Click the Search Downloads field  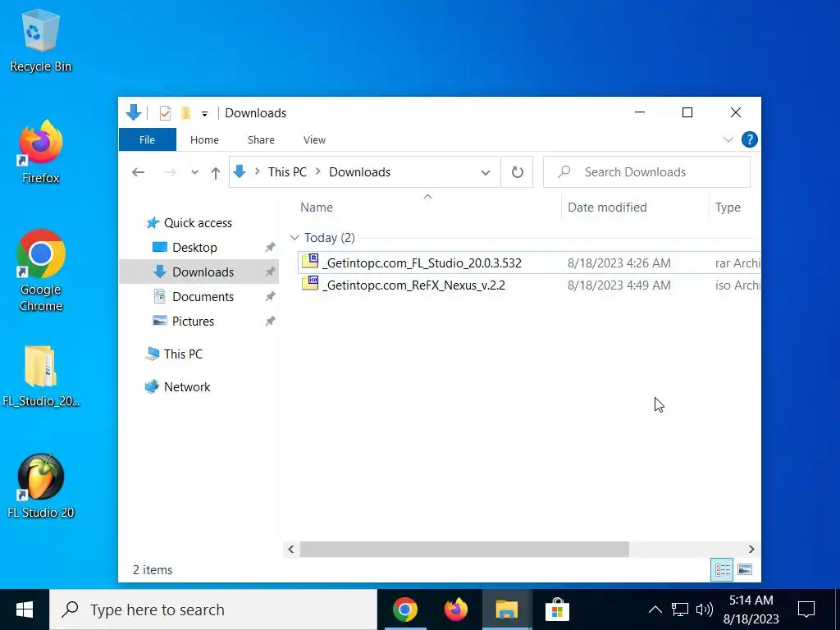(646, 172)
